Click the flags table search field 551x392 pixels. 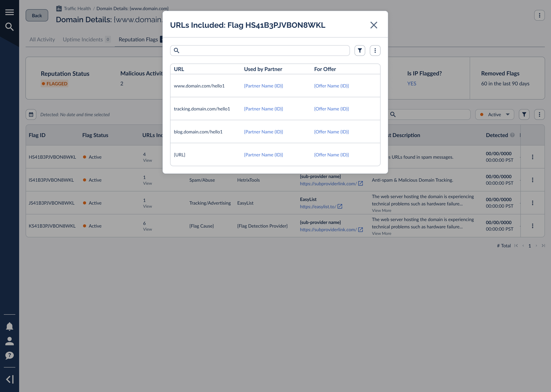(x=429, y=114)
